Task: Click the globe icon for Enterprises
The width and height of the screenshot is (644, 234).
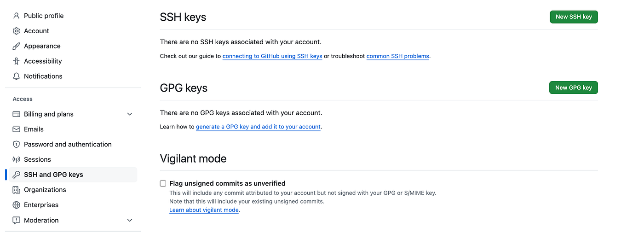Action: [17, 205]
